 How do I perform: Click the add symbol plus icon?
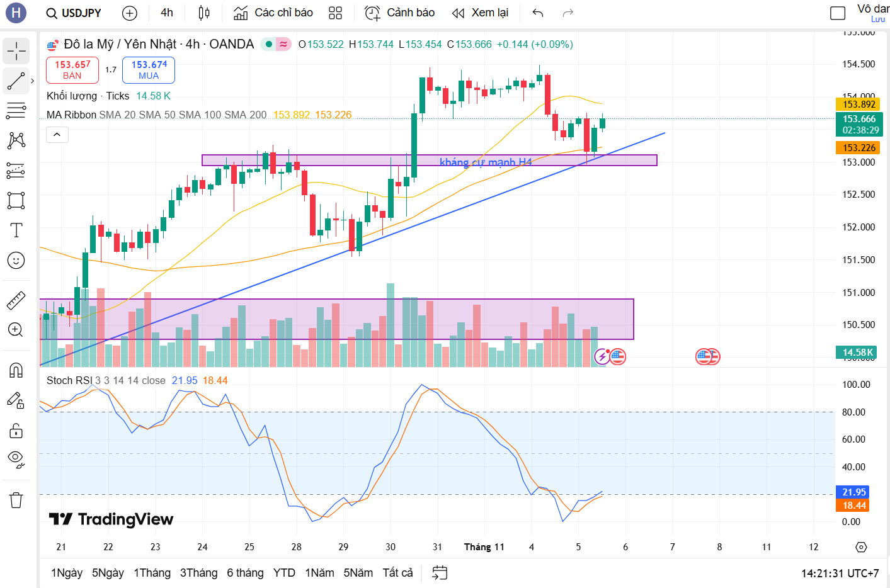pyautogui.click(x=129, y=13)
